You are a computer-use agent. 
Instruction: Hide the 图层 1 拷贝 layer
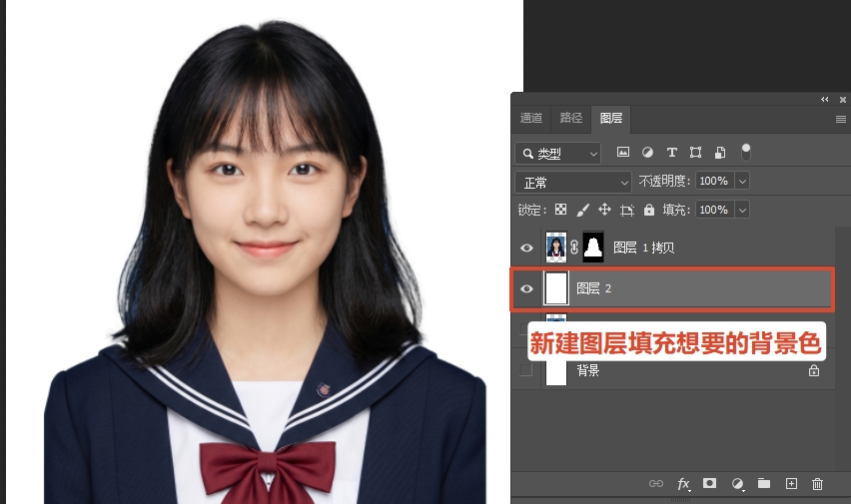tap(526, 248)
